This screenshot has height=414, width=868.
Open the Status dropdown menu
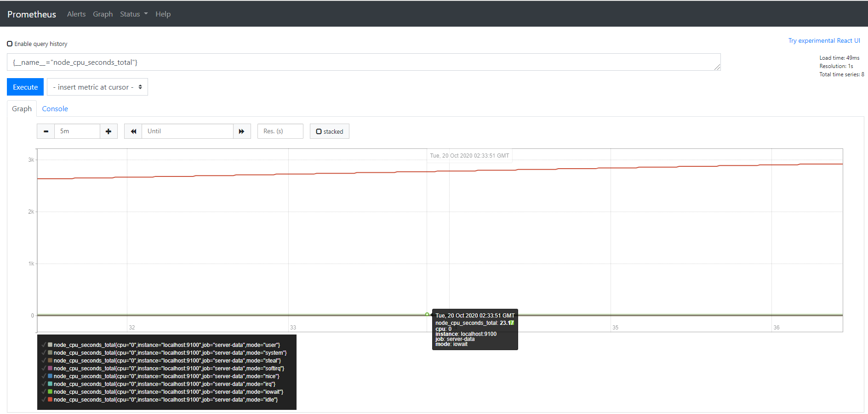(134, 14)
